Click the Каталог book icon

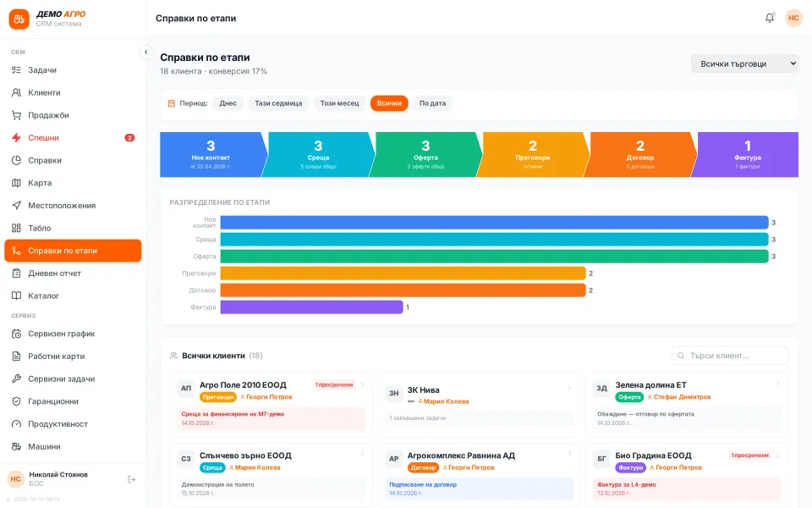click(x=17, y=296)
